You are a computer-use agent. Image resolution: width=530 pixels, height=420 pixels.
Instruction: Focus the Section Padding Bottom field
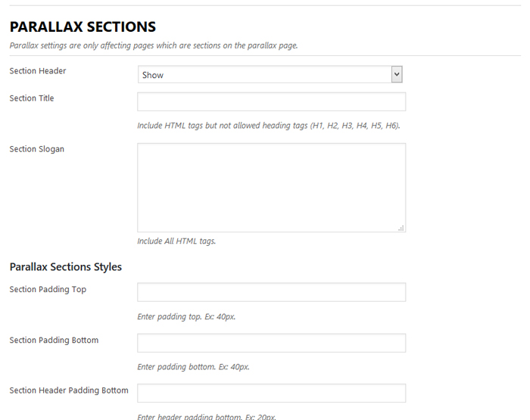(x=271, y=344)
